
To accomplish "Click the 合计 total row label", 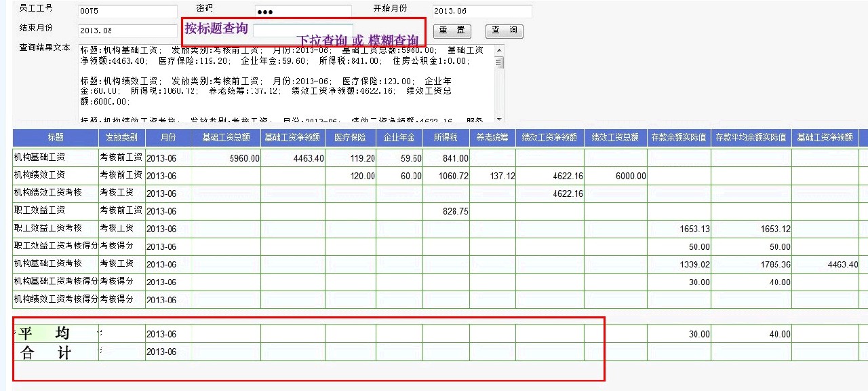I will (46, 352).
